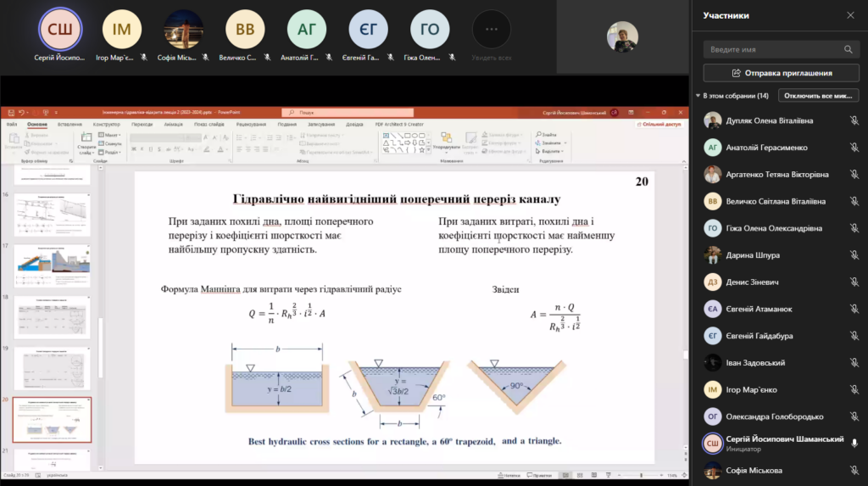The width and height of the screenshot is (868, 486).
Task: Click the ВВ avatar of Величко
Action: (x=245, y=29)
